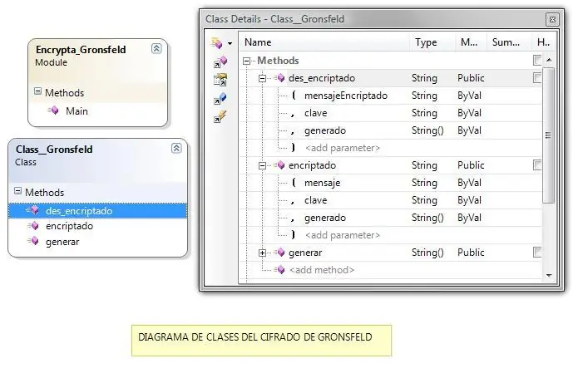This screenshot has width=588, height=373.
Task: Click the method icon next to encriptado in Class Details
Action: [279, 165]
